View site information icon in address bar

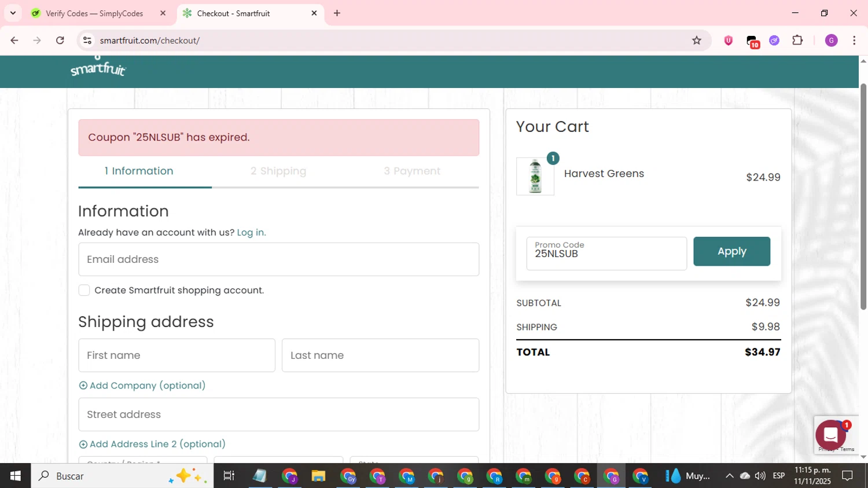(87, 41)
